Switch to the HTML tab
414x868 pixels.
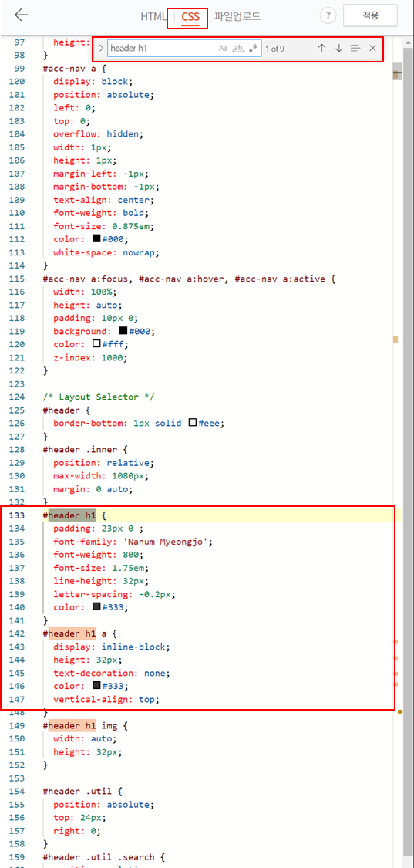(153, 17)
